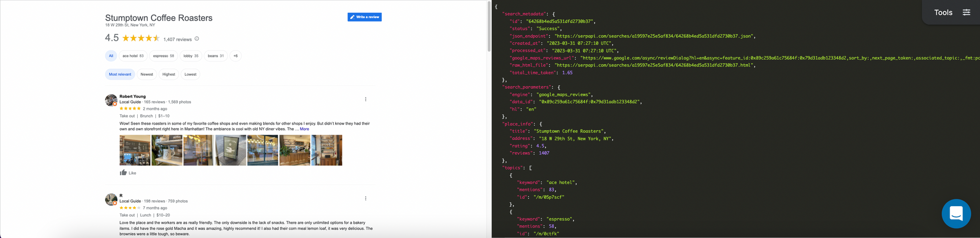Click the search_metadata key in JSON

tap(524, 14)
